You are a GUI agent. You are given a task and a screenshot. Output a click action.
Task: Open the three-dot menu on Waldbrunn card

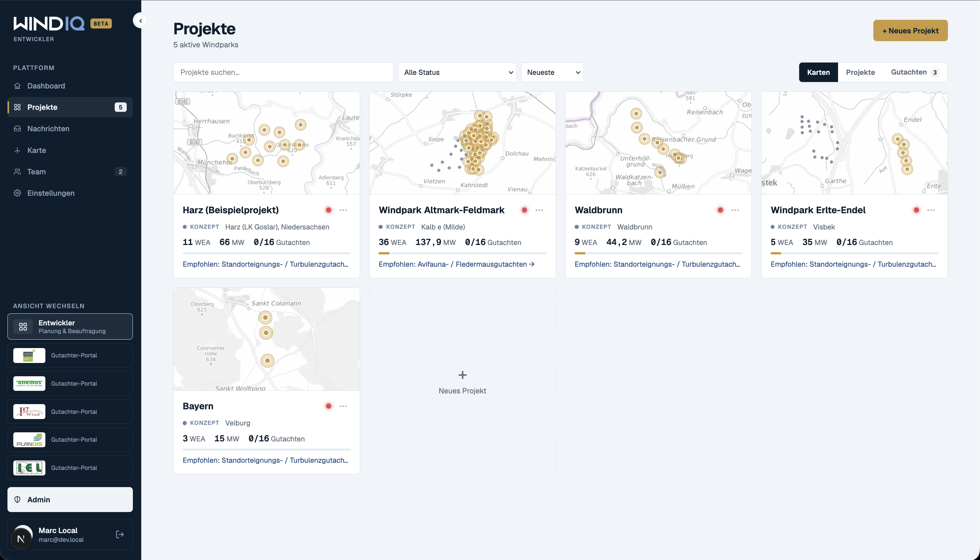point(735,210)
